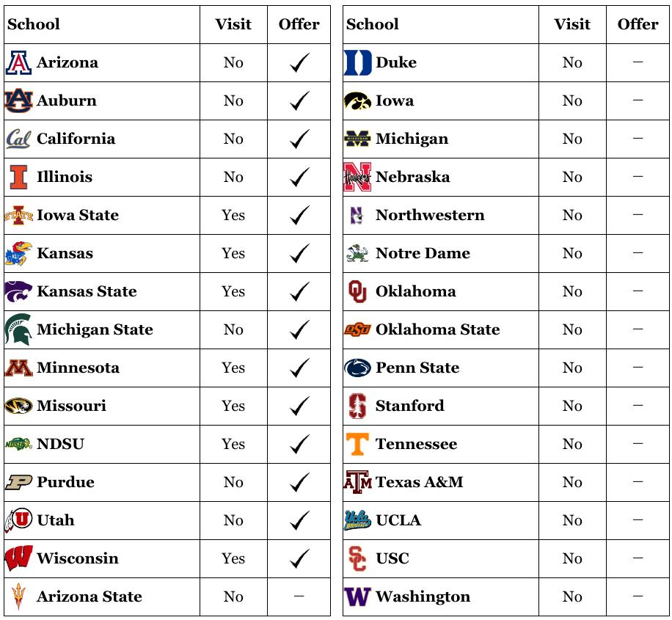This screenshot has height=620, width=672.
Task: Click the Duke D logo
Action: (x=357, y=63)
